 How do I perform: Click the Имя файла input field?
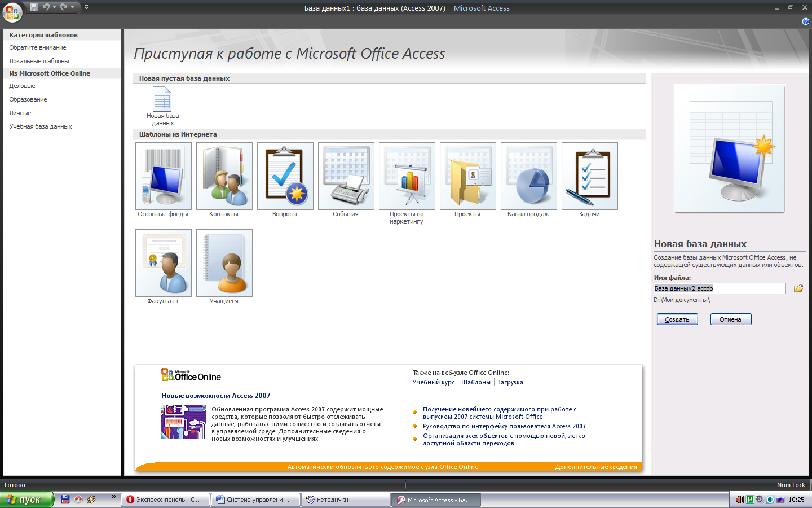[720, 288]
